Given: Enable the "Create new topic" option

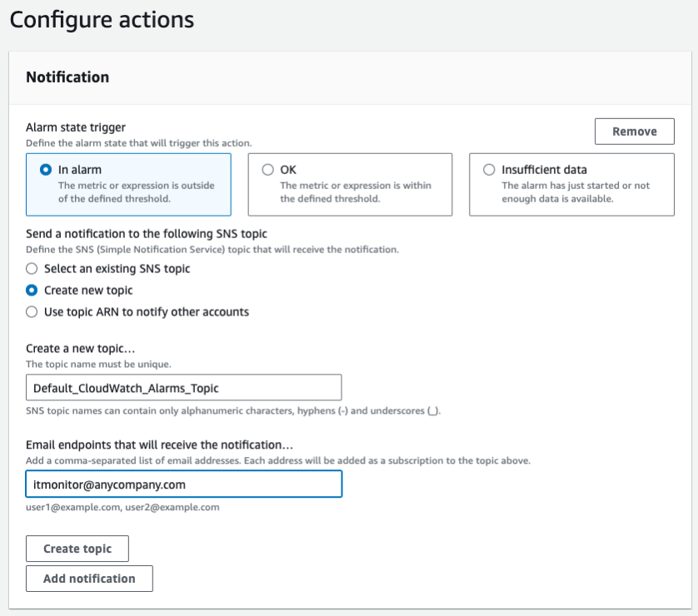Looking at the screenshot, I should coord(32,290).
